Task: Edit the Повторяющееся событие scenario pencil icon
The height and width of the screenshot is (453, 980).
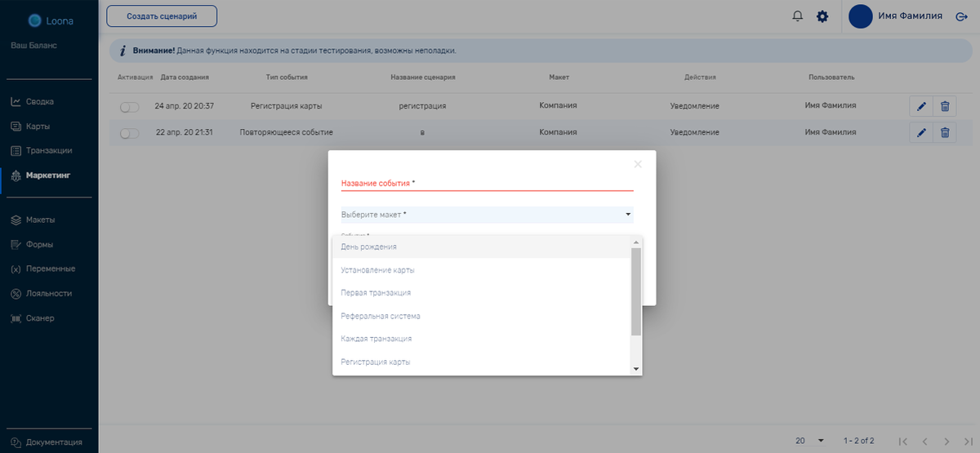Action: [x=921, y=133]
